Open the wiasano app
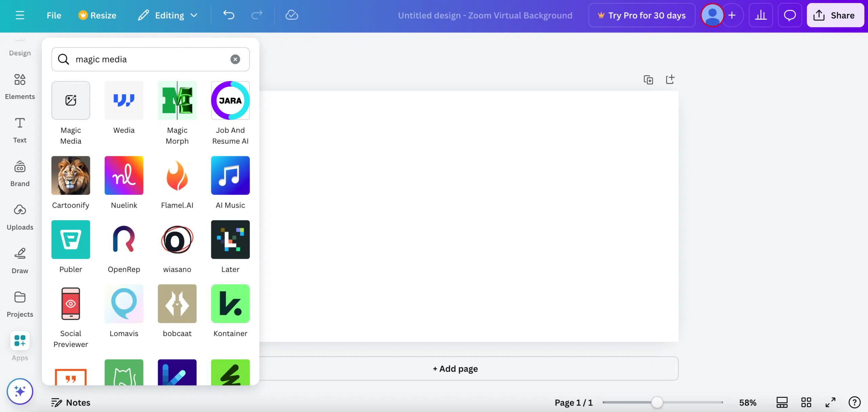The image size is (868, 412). pyautogui.click(x=177, y=247)
